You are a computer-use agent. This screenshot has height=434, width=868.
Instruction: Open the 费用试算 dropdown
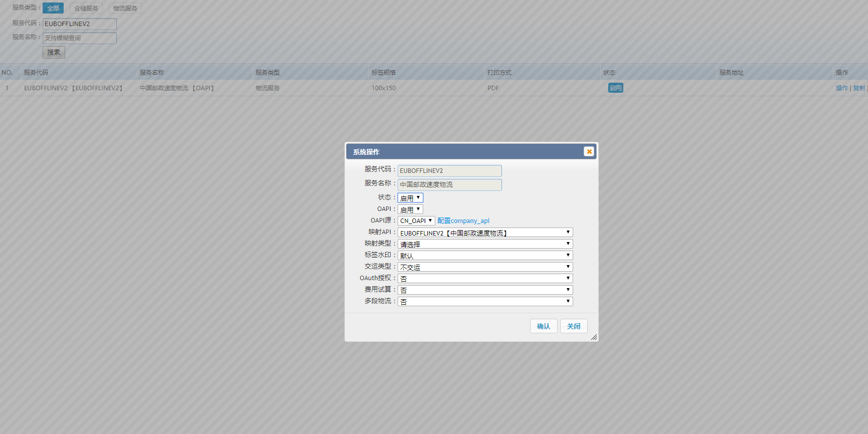(x=485, y=290)
